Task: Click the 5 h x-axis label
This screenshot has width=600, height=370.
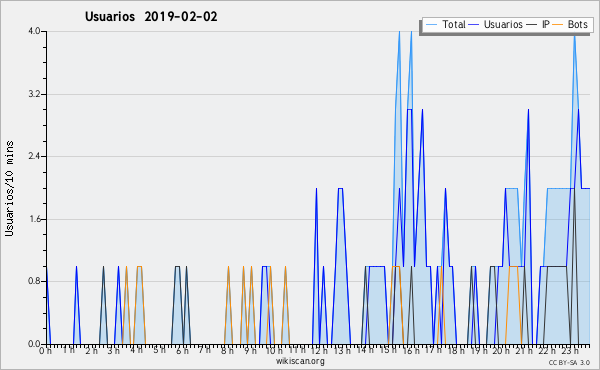Action: (x=159, y=350)
